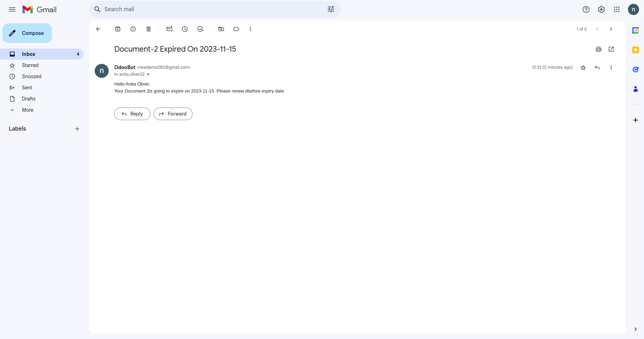Delete this email with trash icon
The image size is (644, 339).
[149, 29]
